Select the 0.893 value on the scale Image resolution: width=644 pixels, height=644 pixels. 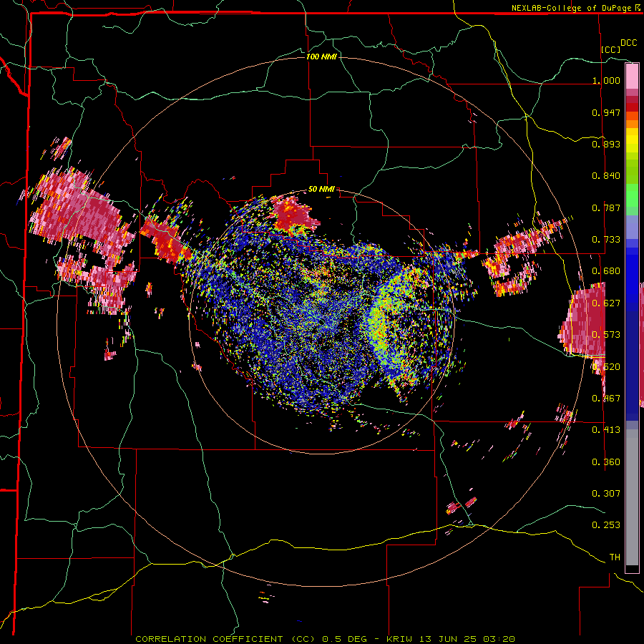[606, 144]
